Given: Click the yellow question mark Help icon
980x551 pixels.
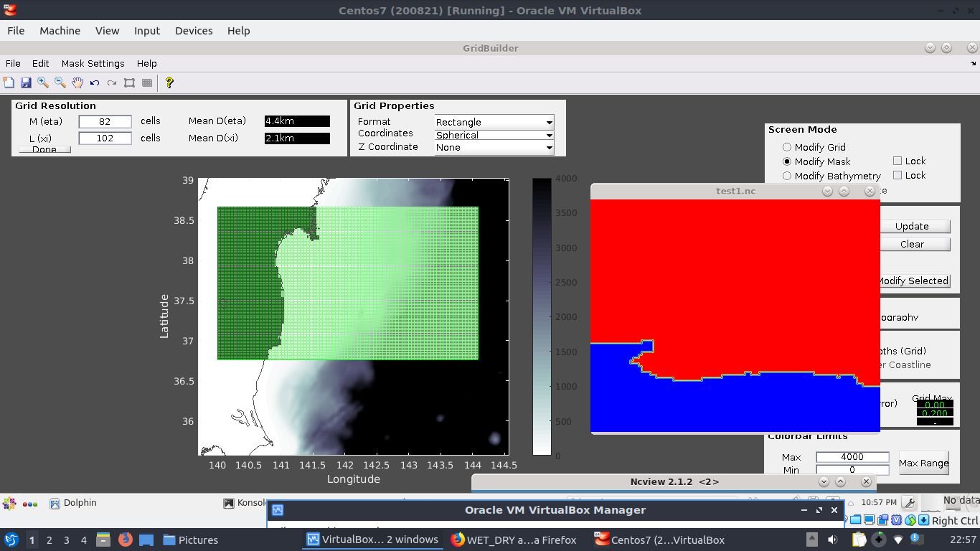Looking at the screenshot, I should pos(169,83).
